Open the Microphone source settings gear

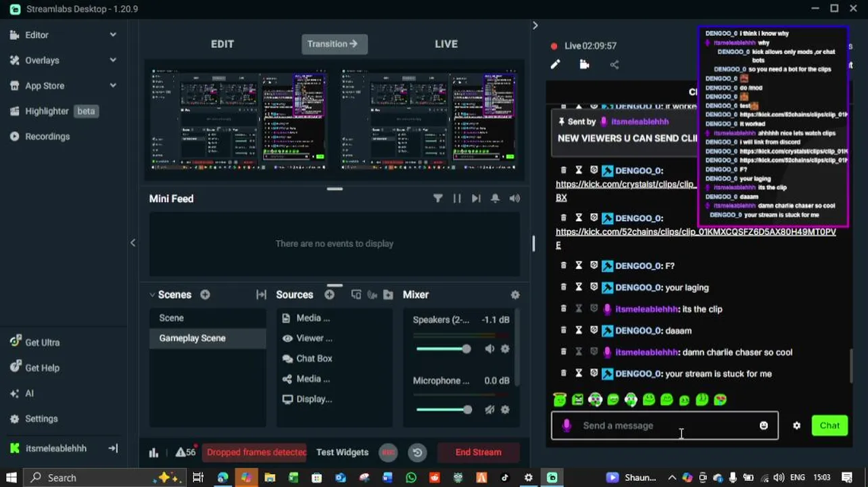[505, 410]
